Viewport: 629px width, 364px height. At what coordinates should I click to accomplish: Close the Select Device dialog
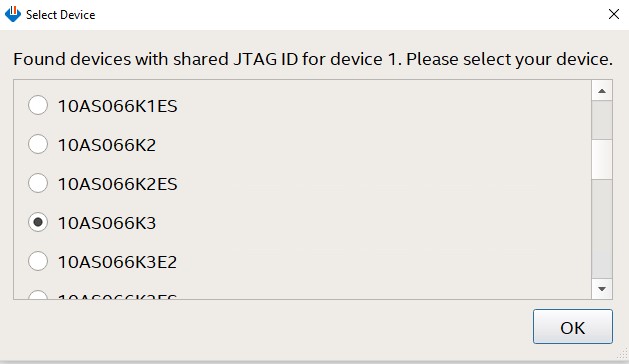pos(614,14)
